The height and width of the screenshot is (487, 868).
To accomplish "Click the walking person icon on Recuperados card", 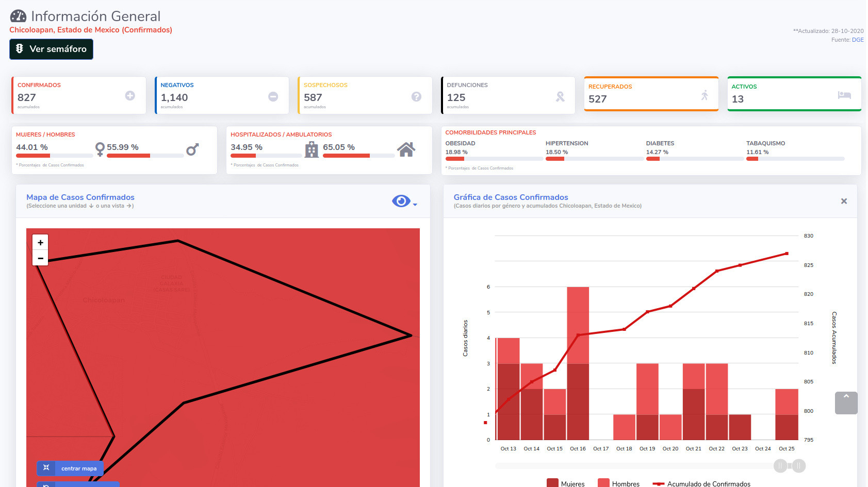I will [x=705, y=95].
